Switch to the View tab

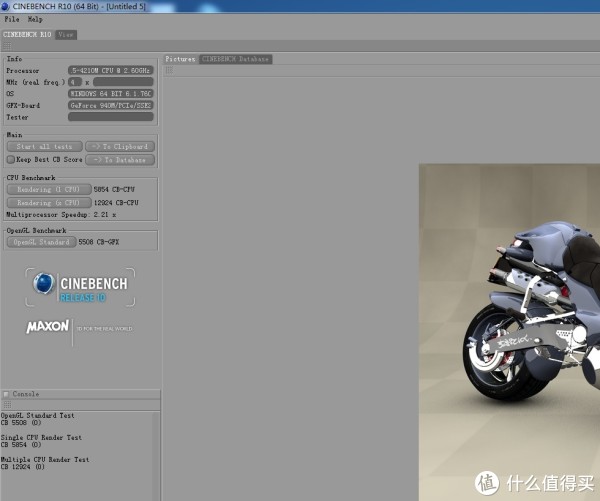(66, 34)
